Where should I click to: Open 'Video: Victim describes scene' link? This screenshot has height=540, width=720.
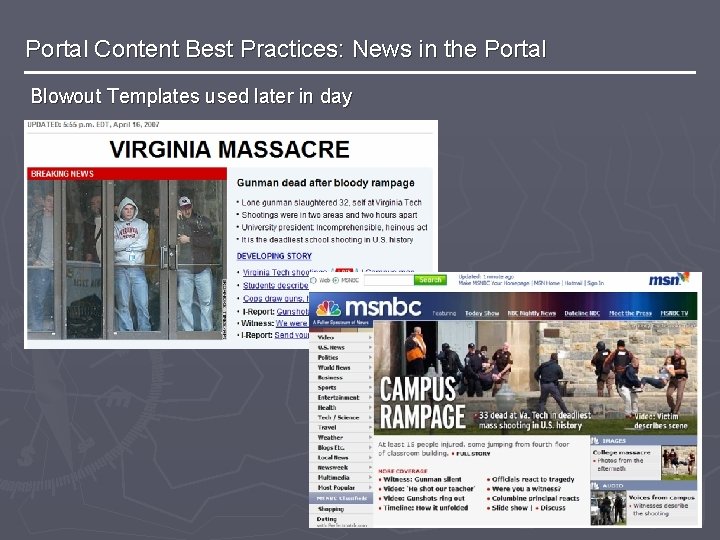coord(660,421)
